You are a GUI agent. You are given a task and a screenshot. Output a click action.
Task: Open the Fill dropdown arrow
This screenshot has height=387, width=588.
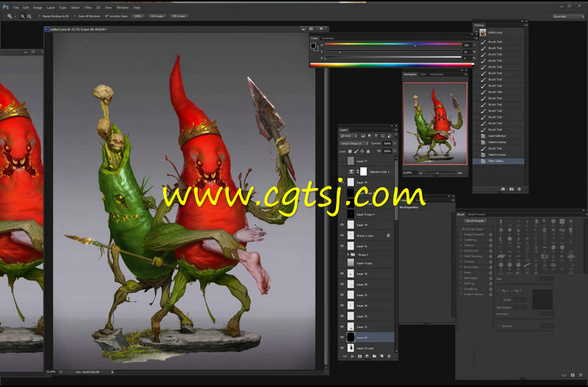coord(395,151)
